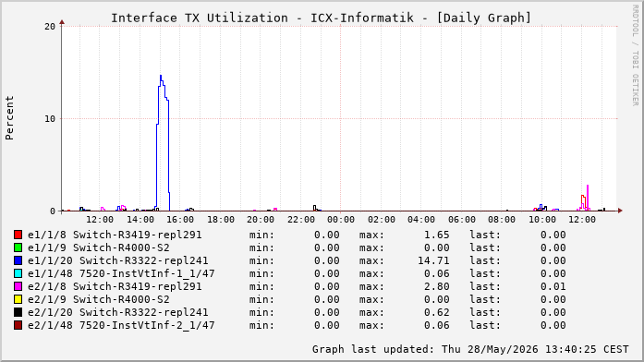Click the magenta e2/1/8 legend swatch
This screenshot has height=362, width=644.
tap(18, 286)
